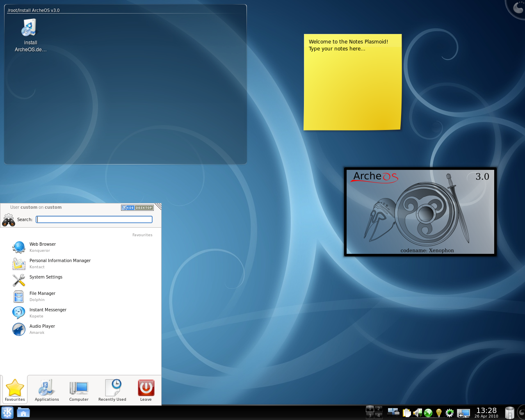Launch Kopete instant messenger

tap(48, 313)
